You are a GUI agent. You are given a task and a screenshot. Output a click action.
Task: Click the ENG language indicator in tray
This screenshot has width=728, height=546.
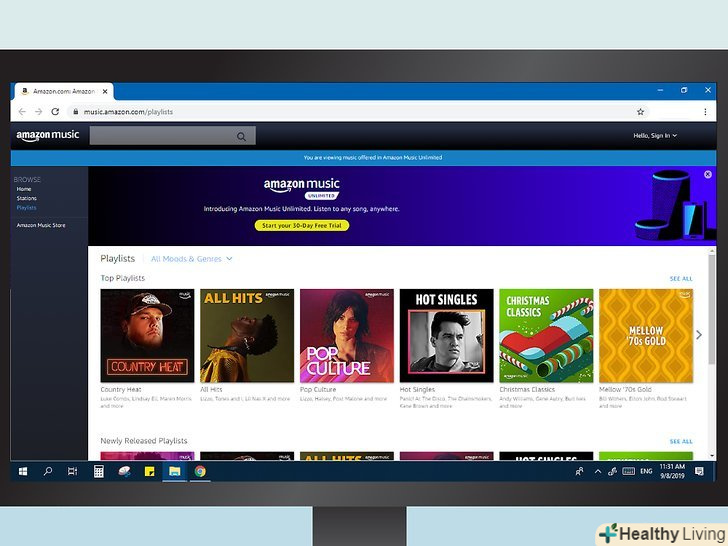(646, 471)
